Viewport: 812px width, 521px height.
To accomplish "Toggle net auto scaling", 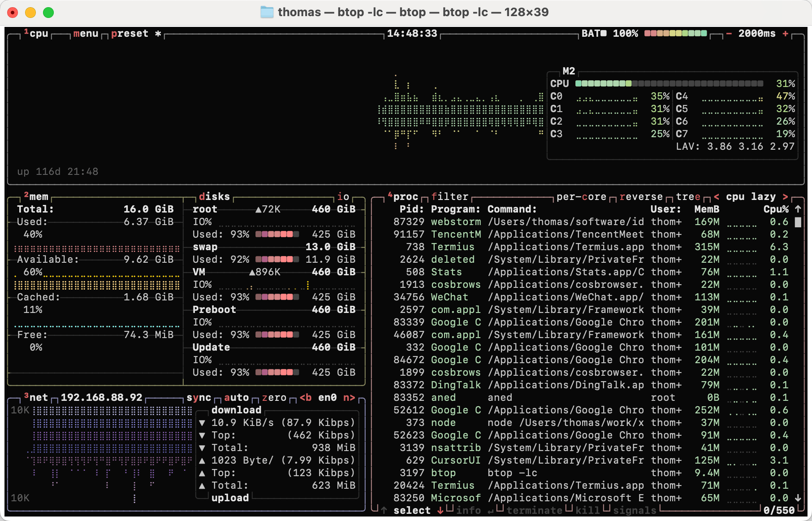I will tap(236, 397).
